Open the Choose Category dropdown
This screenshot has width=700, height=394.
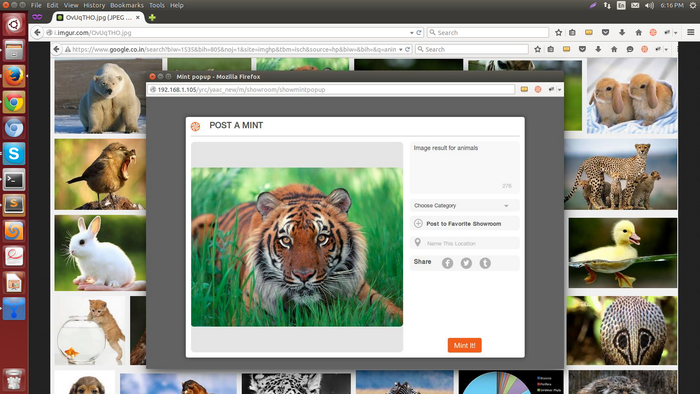click(464, 206)
